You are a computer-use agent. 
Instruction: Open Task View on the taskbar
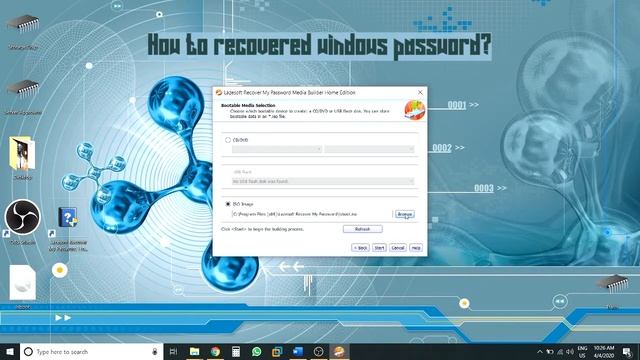point(173,351)
